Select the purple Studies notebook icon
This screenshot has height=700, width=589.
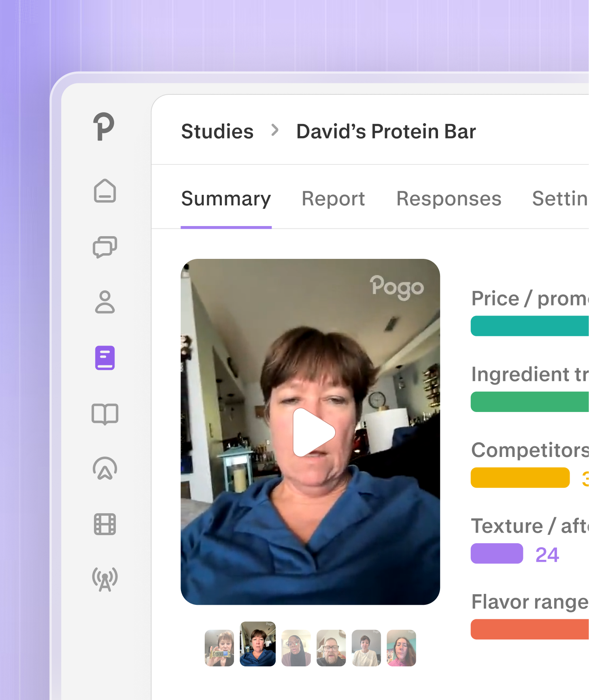[105, 358]
